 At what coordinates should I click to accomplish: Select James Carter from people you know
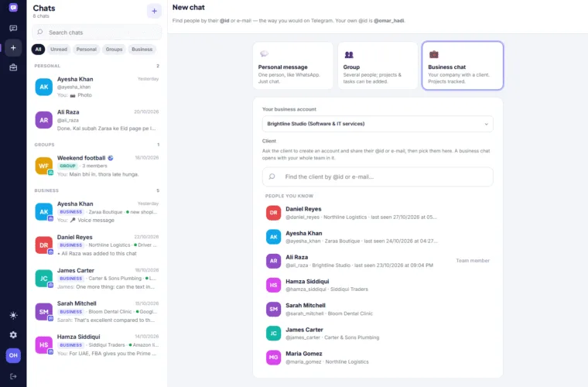tap(378, 334)
